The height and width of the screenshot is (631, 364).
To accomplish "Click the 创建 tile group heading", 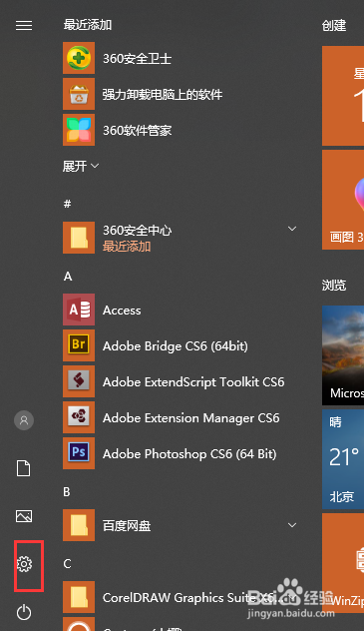I will coord(334,26).
